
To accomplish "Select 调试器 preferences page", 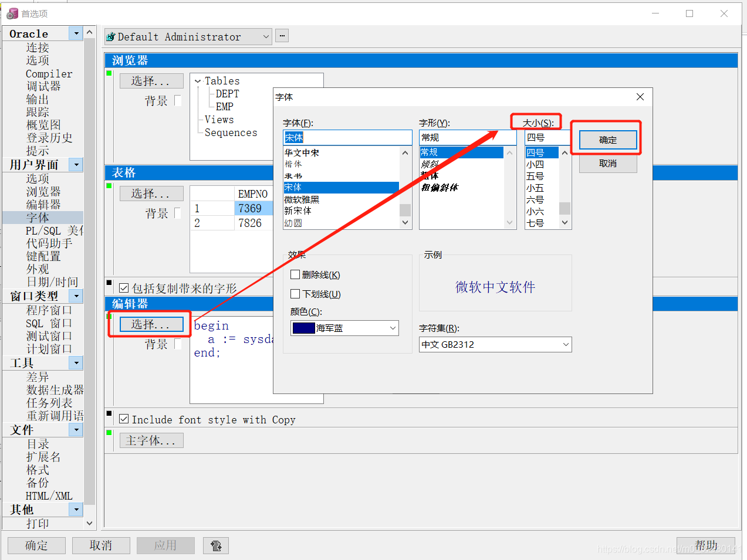I will tap(43, 86).
